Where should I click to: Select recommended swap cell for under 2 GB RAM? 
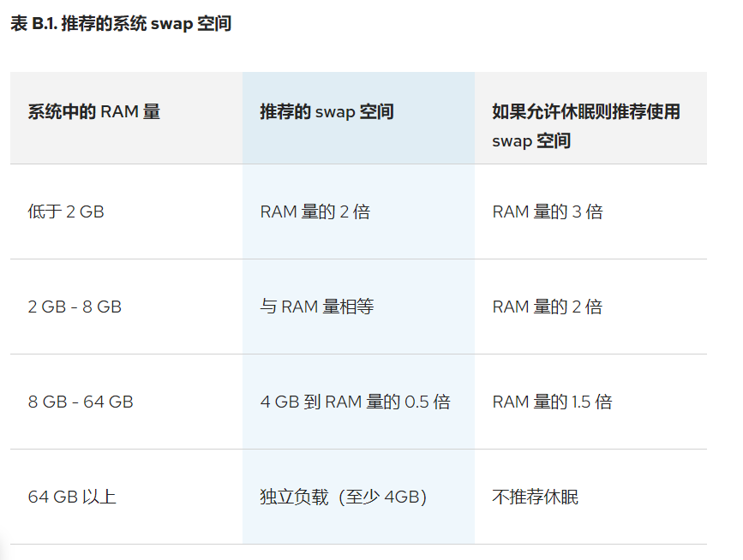pos(315,211)
